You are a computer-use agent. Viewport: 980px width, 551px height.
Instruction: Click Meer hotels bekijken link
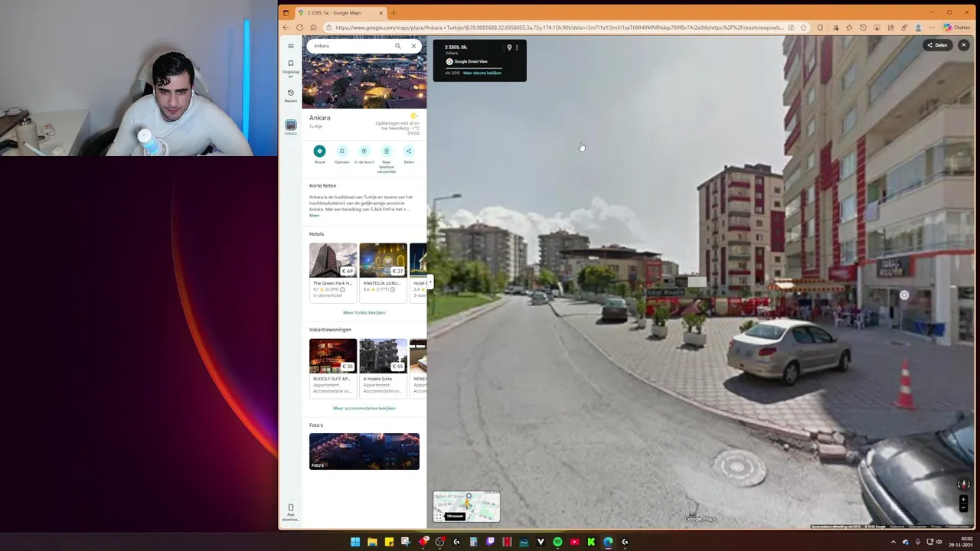pos(364,313)
